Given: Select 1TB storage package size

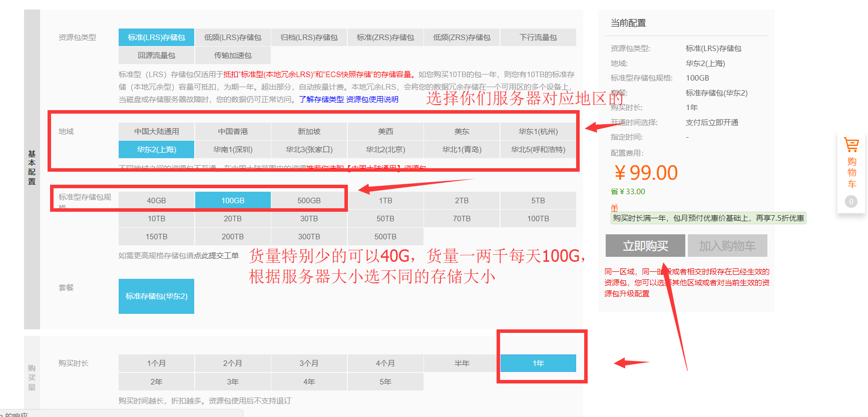Looking at the screenshot, I should coord(385,201).
